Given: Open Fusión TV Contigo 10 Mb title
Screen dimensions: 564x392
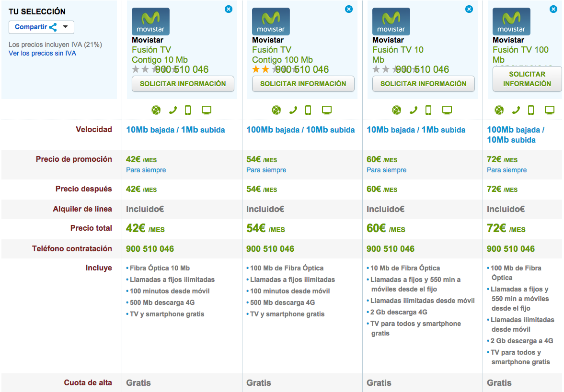Looking at the screenshot, I should point(160,55).
